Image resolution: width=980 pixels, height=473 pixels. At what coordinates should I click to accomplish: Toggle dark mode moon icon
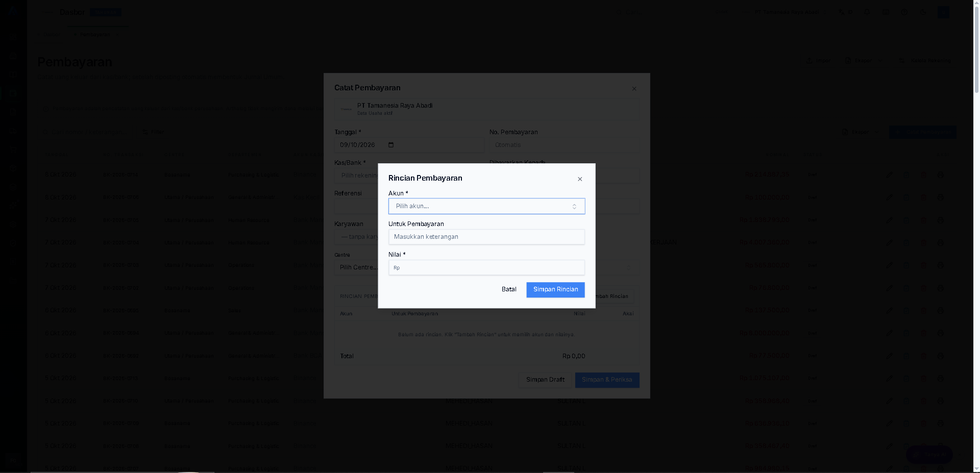[x=923, y=12]
